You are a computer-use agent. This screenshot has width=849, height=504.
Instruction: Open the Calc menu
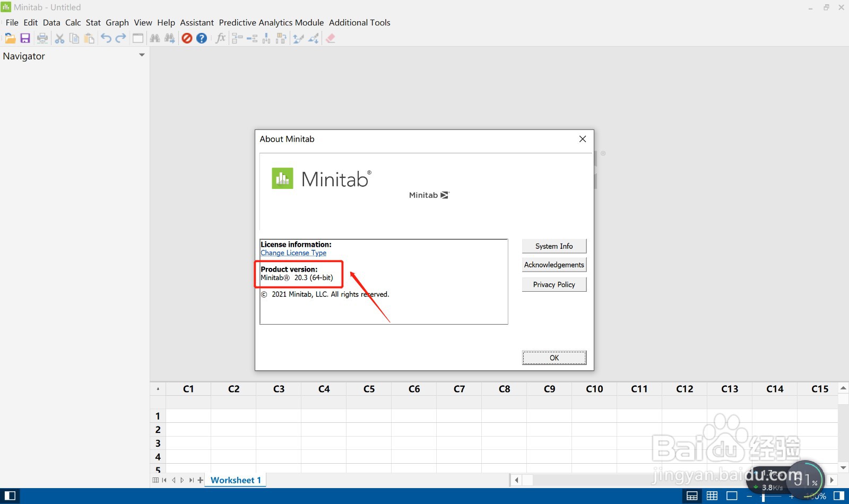point(73,22)
